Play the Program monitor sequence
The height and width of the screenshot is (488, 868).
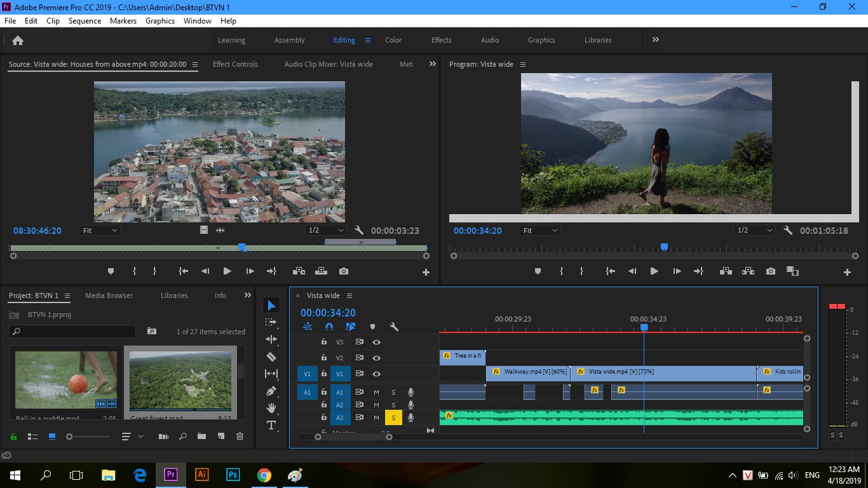click(x=654, y=271)
